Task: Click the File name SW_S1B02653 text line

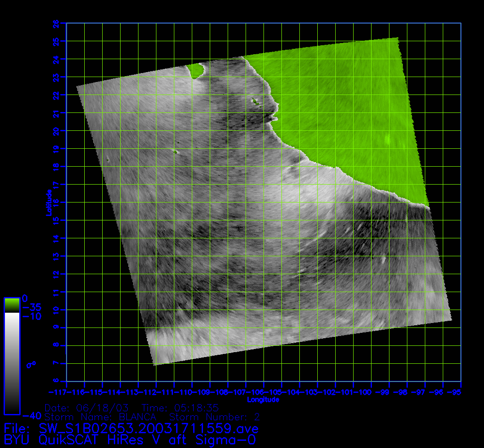Action: click(131, 428)
